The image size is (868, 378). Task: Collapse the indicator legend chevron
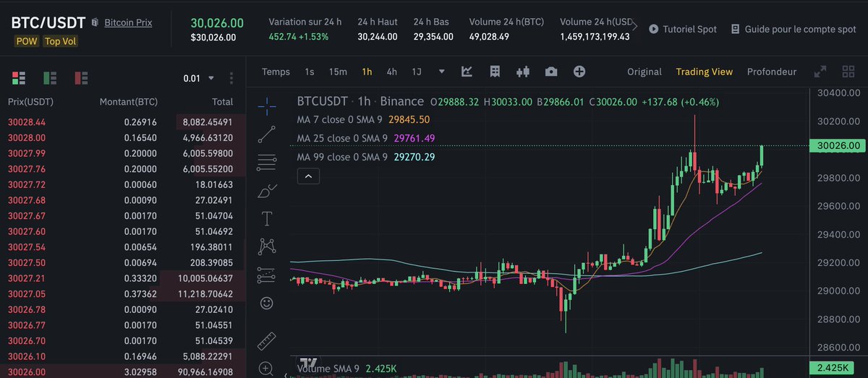coord(308,176)
